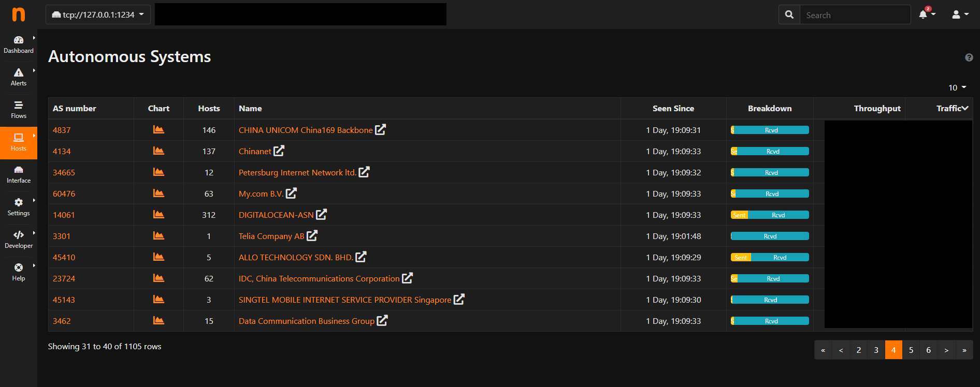Viewport: 980px width, 387px height.
Task: Open external link icon for Petersburg Internet Network
Action: coord(364,172)
